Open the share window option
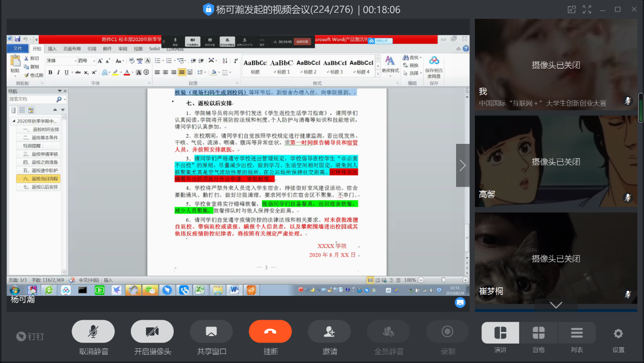This screenshot has width=644, height=363. click(x=211, y=331)
